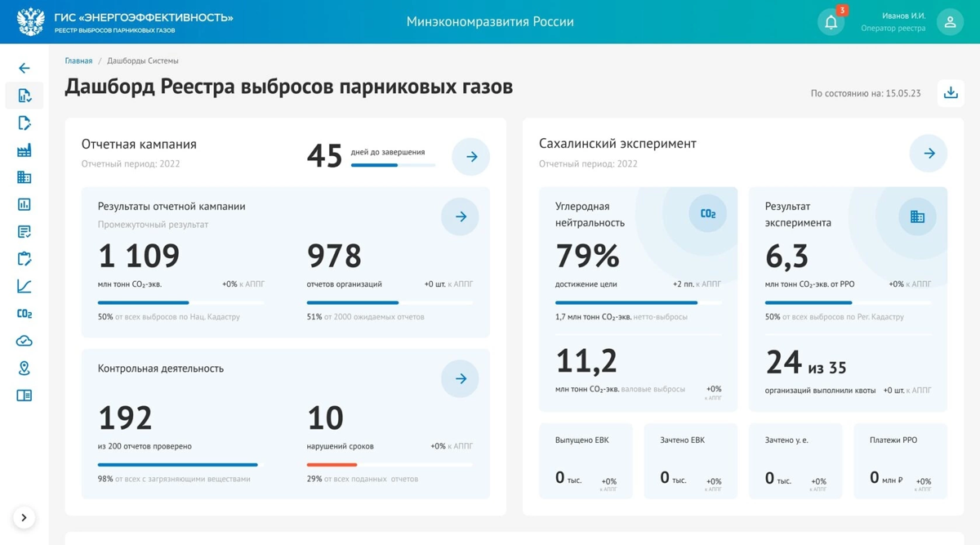The width and height of the screenshot is (980, 545).
Task: Open the line chart section in the sidebar
Action: pyautogui.click(x=24, y=286)
